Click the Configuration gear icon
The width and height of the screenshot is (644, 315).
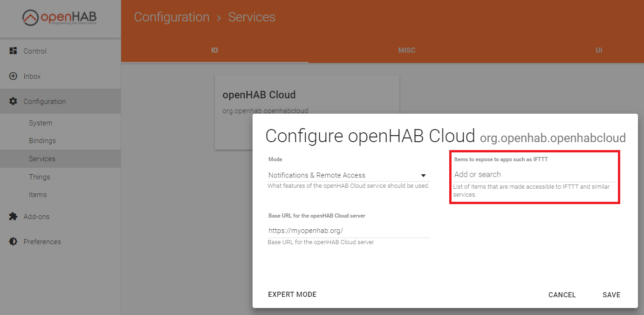click(13, 101)
